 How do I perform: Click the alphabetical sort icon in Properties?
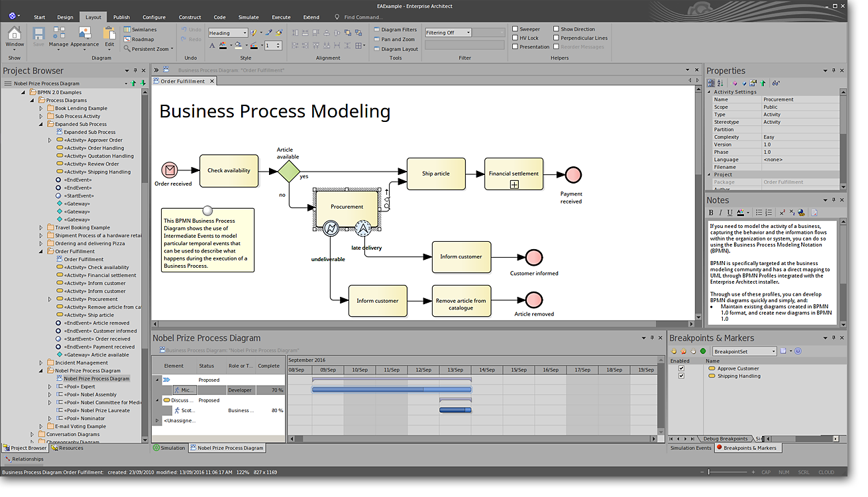pyautogui.click(x=720, y=83)
